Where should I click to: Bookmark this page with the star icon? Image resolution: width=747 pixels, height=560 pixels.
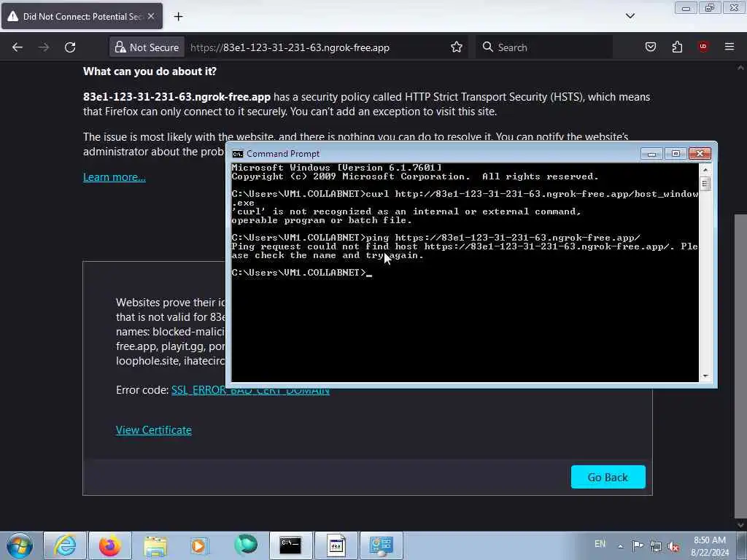457,47
